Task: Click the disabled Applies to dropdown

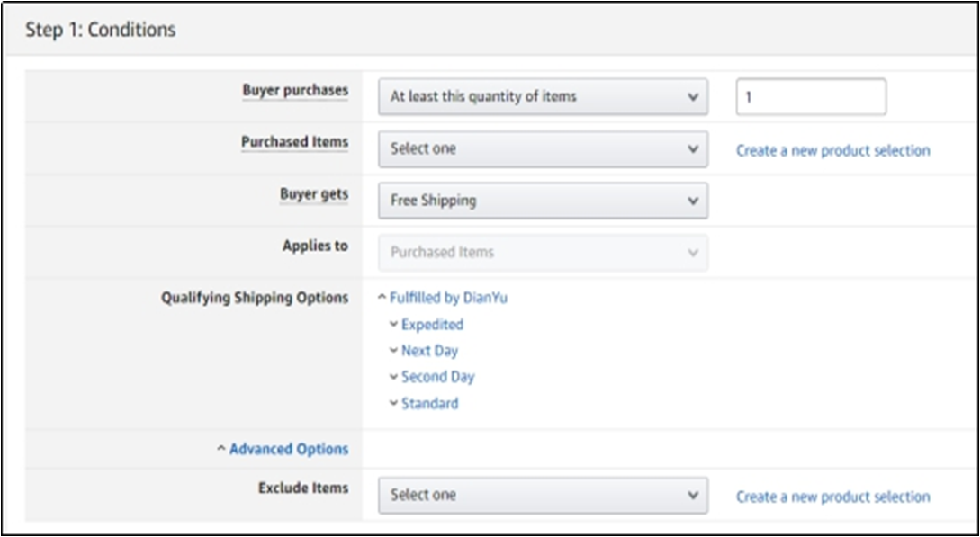Action: point(543,253)
